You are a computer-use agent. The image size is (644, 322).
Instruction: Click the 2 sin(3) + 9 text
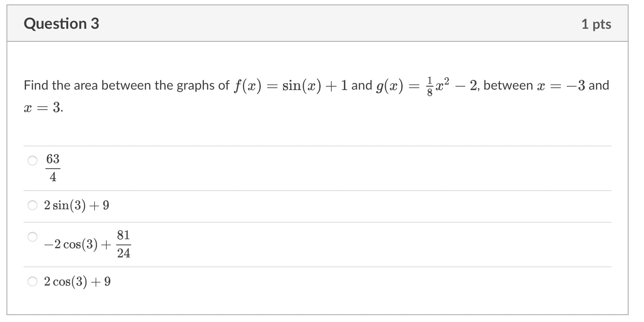(76, 205)
